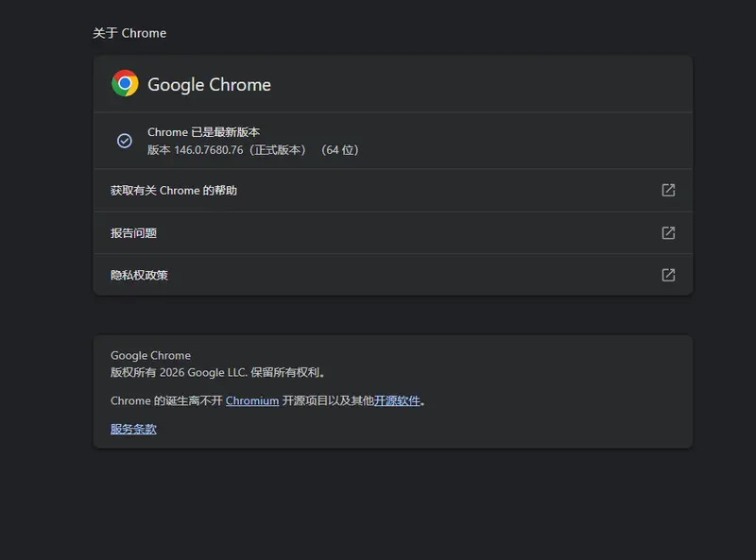This screenshot has width=756, height=560.
Task: Open the external link icon for 获取有关 Chrome 的帮助
Action: click(x=668, y=190)
